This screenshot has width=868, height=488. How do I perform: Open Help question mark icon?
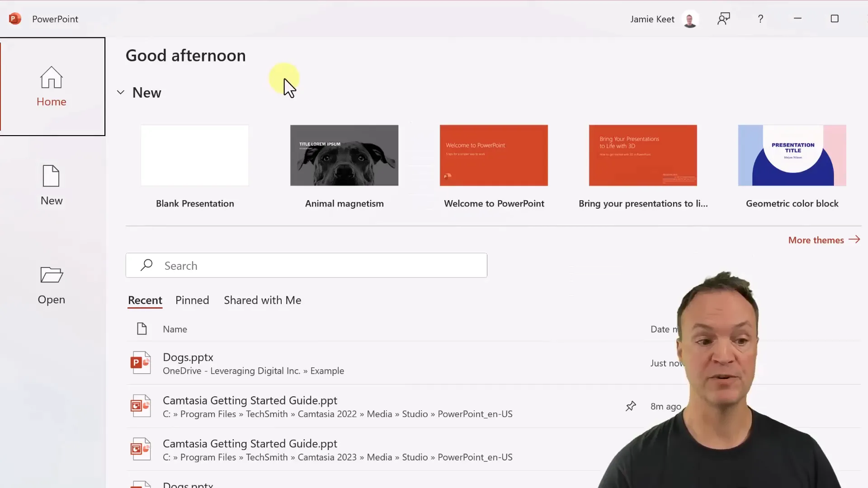coord(760,19)
